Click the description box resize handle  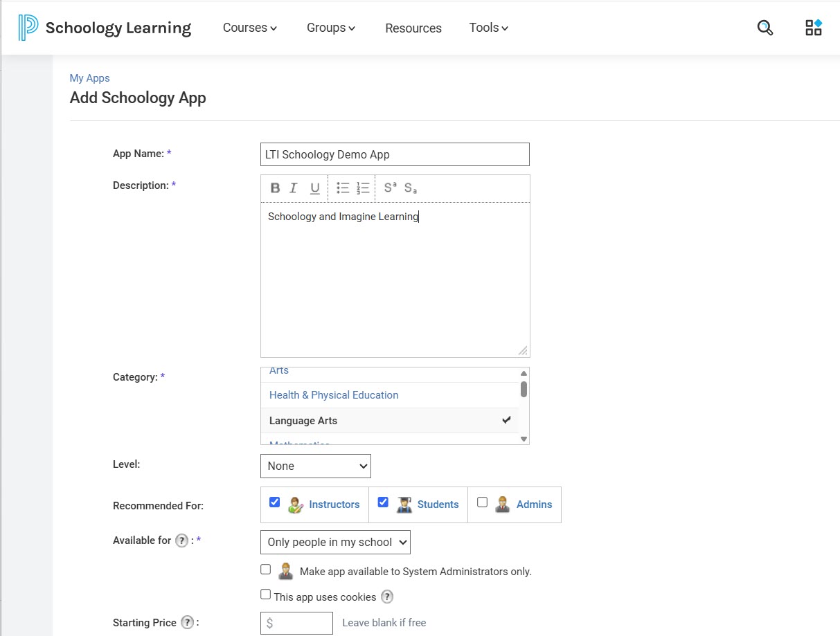(523, 350)
